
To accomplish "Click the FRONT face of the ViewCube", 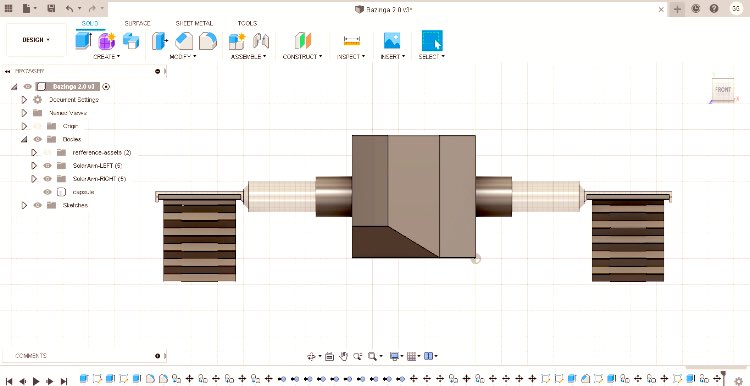I will (x=723, y=90).
